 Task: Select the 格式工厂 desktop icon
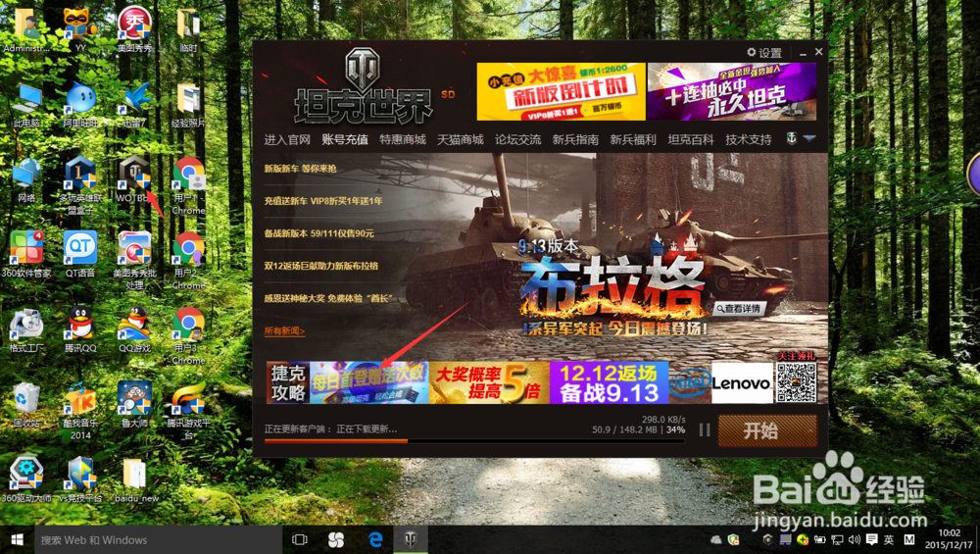[x=26, y=330]
